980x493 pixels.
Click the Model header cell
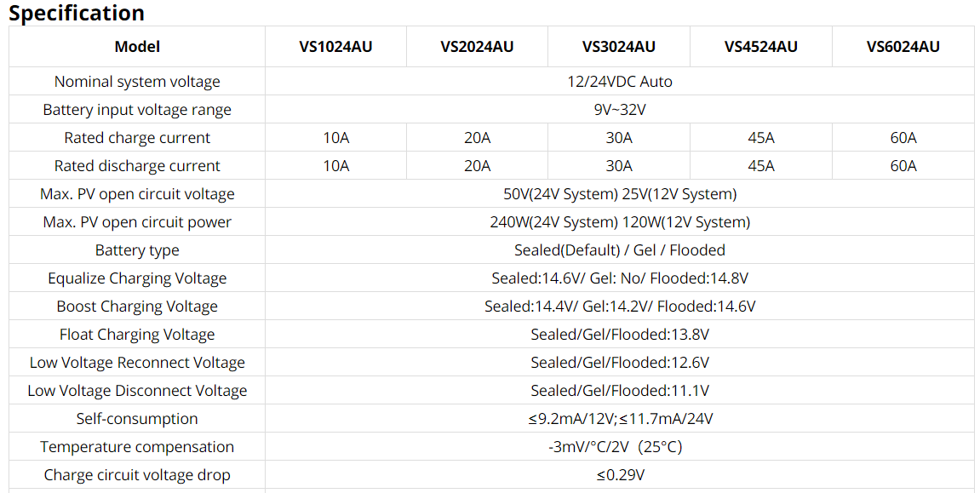coord(137,47)
